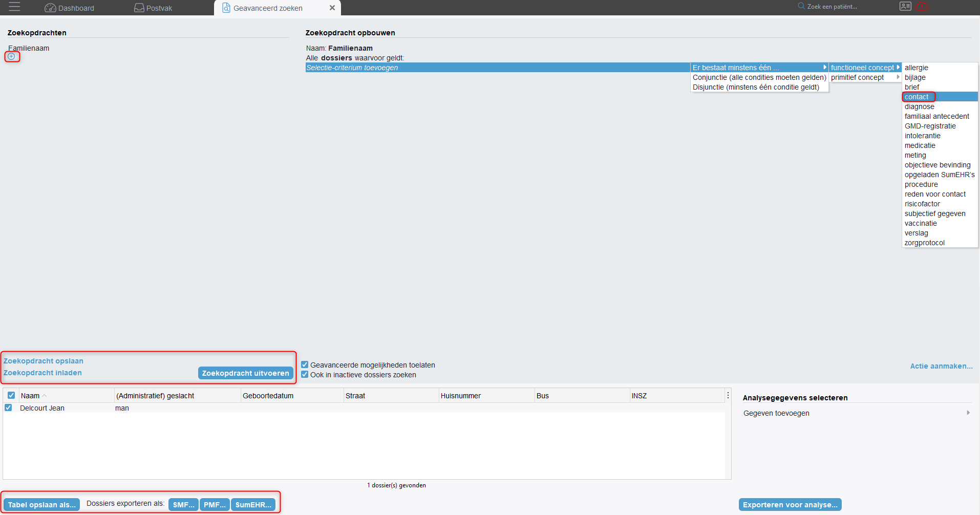Export dossiers as PMF...
Screen dimensions: 980x515
[x=215, y=505]
